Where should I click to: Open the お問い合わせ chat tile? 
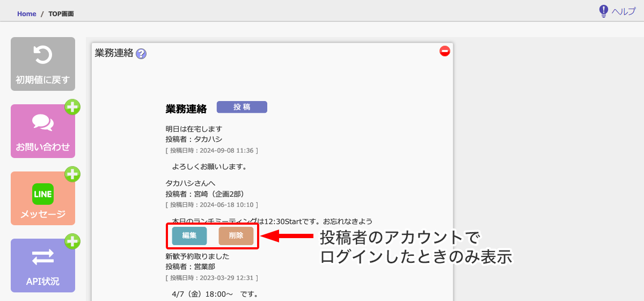(43, 132)
